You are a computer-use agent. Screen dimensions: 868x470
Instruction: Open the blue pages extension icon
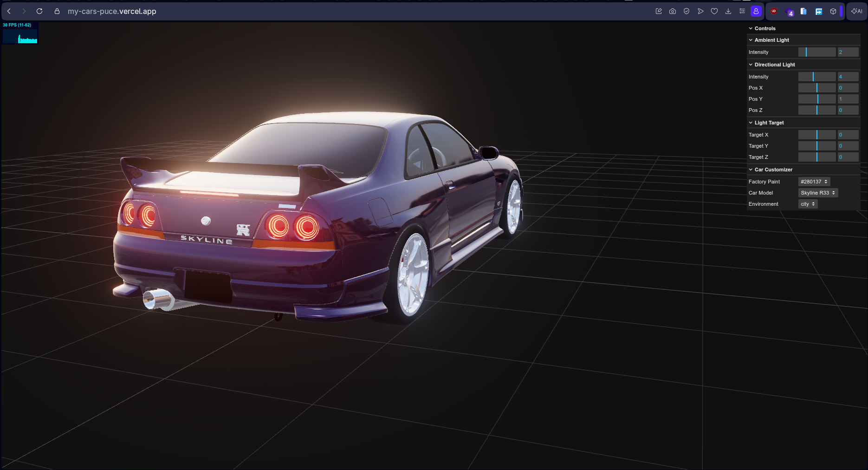(803, 11)
